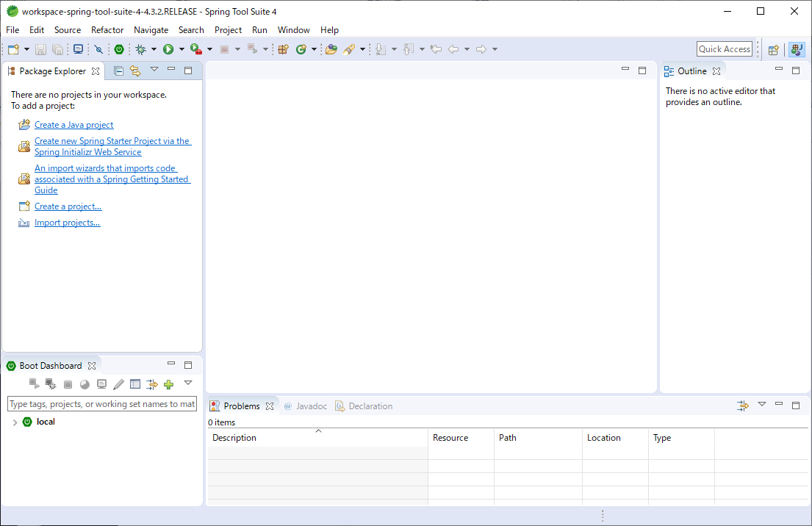Click the New Java Class icon
The height and width of the screenshot is (526, 812).
[301, 49]
